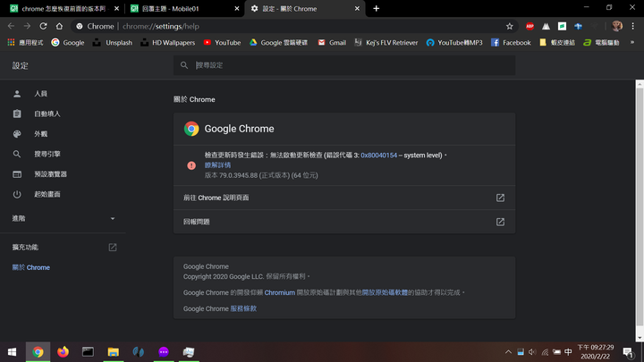The image size is (644, 362).
Task: Open the Gmail bookmark
Action: pos(332,42)
